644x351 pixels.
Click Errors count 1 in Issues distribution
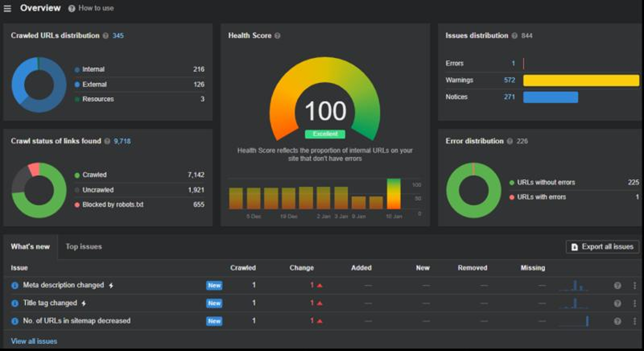click(x=513, y=63)
